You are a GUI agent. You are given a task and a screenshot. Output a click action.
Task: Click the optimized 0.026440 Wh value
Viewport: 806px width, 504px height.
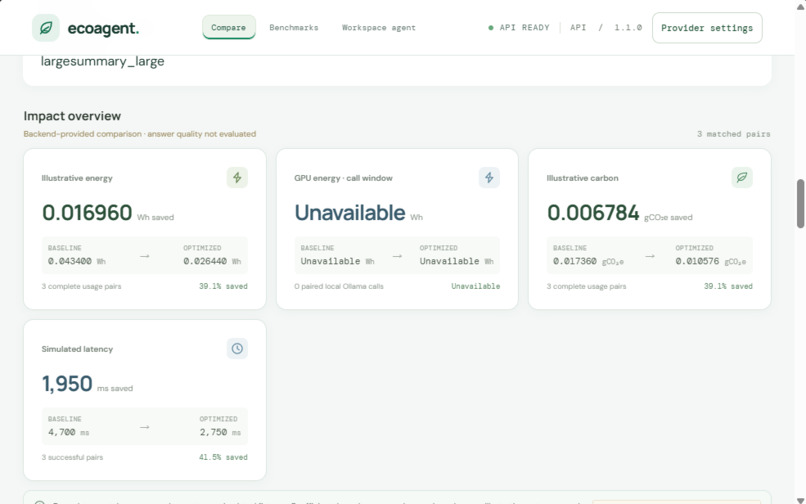pyautogui.click(x=212, y=261)
